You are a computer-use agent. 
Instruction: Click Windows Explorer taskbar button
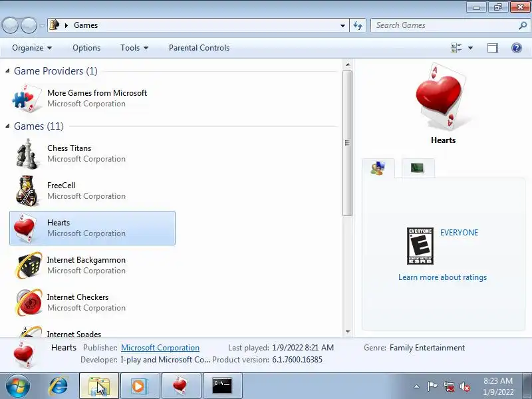click(99, 386)
